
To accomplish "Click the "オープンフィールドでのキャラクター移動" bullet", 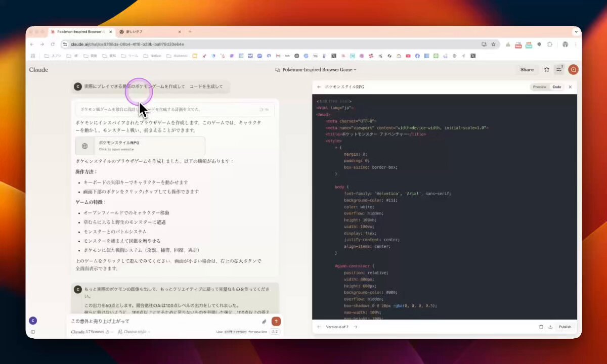I will [126, 213].
